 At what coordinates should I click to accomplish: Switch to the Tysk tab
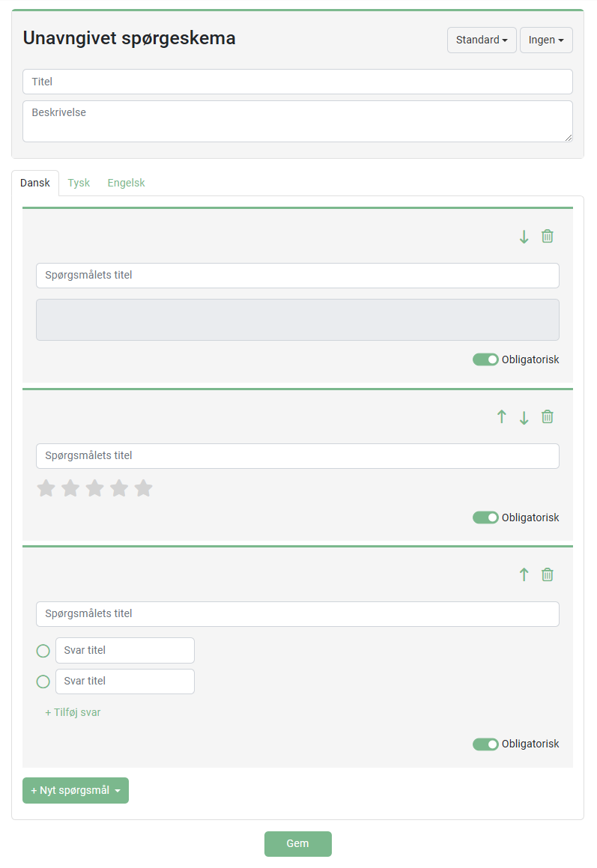tap(79, 183)
